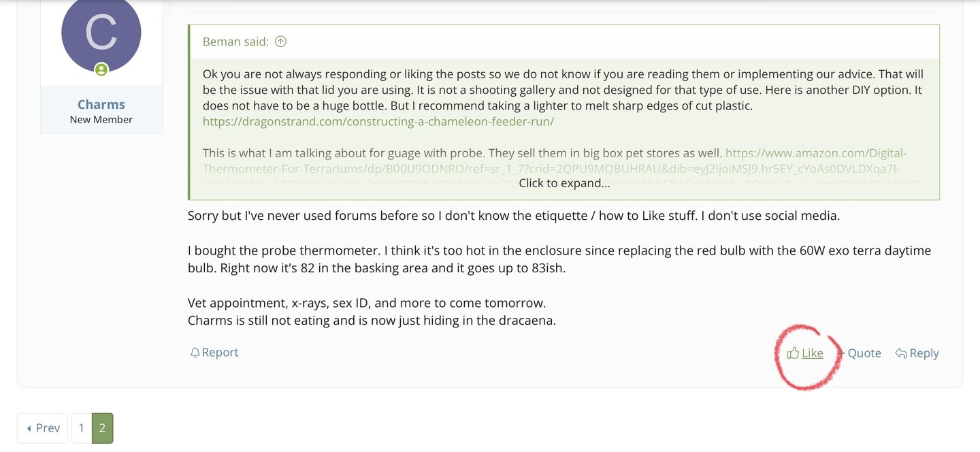980x452 pixels.
Task: Report this post using the Report link
Action: click(220, 353)
